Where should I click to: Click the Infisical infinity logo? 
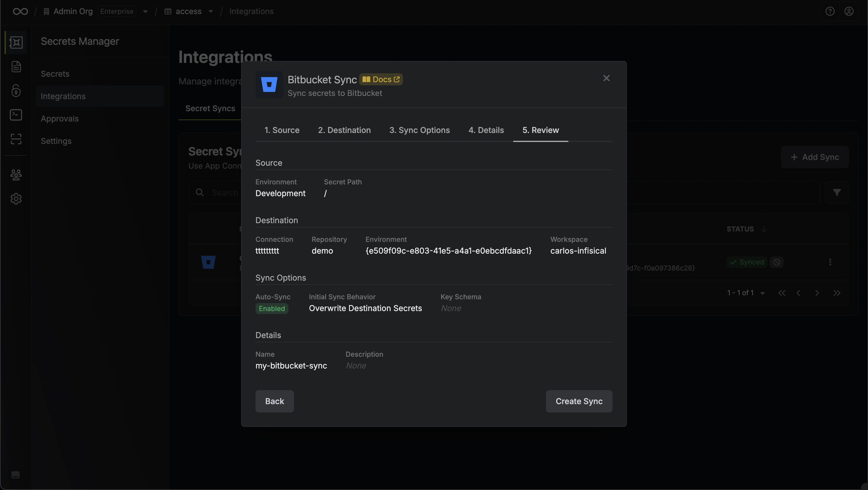(x=20, y=11)
